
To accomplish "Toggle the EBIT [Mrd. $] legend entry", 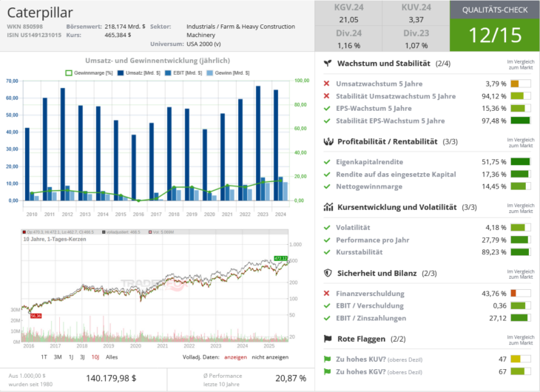I will [183, 73].
